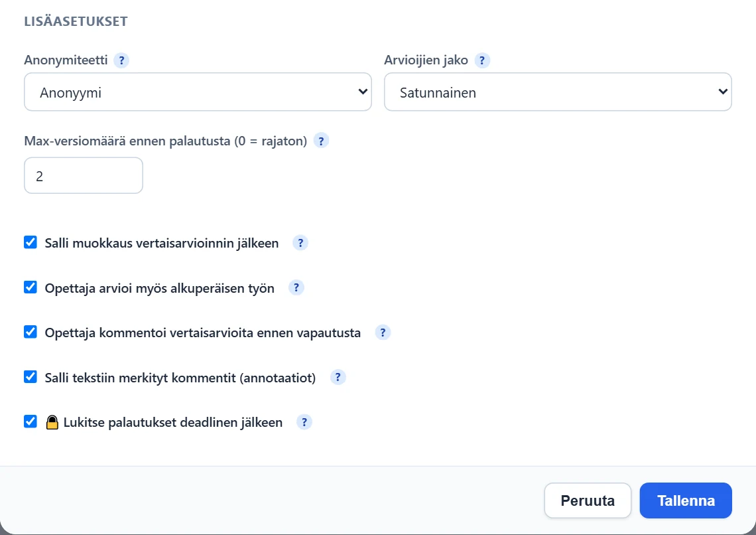Uncheck Salli muokkaus vertaisarvioinnin jälkeen

(x=31, y=242)
